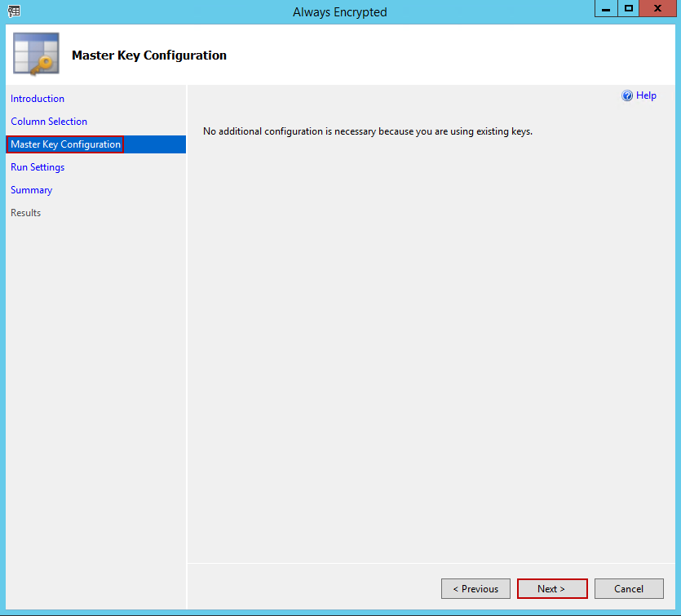Image resolution: width=681 pixels, height=616 pixels.
Task: Click the blue Help question mark icon
Action: pyautogui.click(x=627, y=95)
